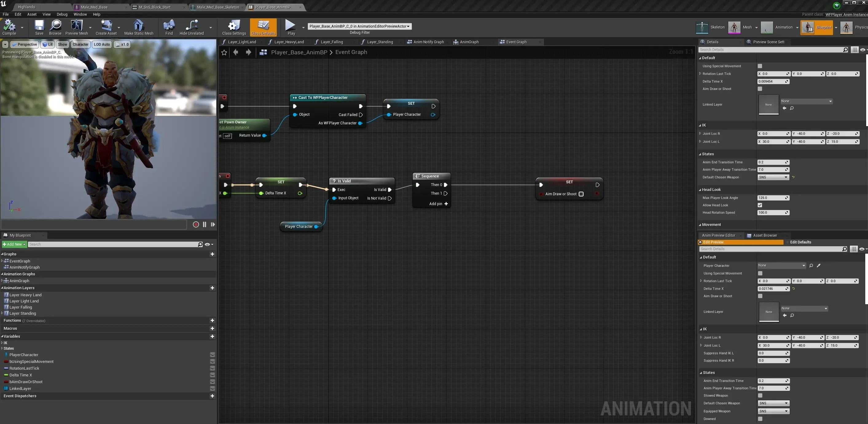Switch to Layer_Falling tab
Viewport: 868px width, 424px height.
coord(331,42)
